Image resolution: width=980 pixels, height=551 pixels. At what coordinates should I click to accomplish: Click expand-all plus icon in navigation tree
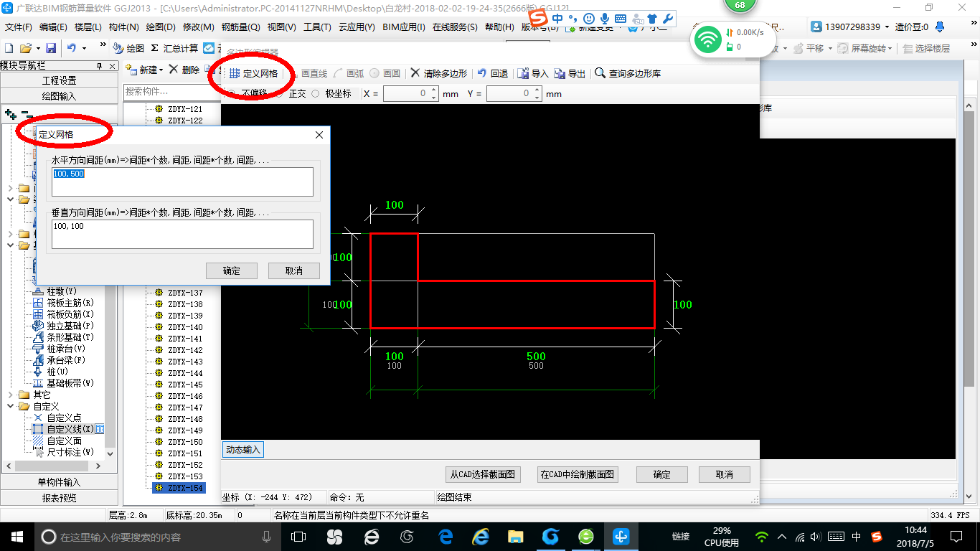click(x=10, y=114)
